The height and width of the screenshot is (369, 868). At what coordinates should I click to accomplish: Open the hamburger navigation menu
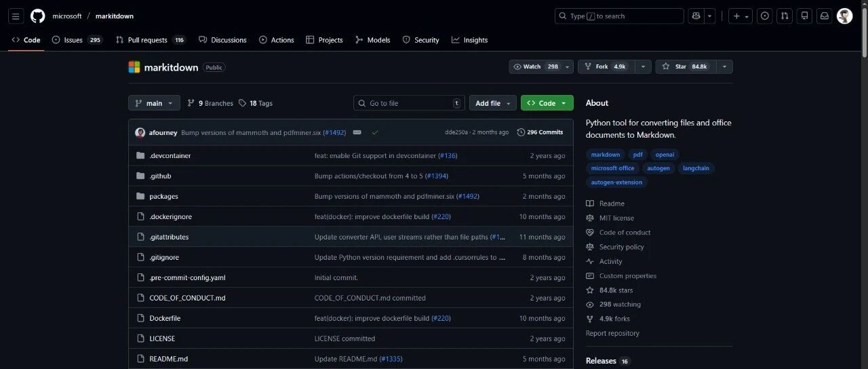click(x=16, y=16)
